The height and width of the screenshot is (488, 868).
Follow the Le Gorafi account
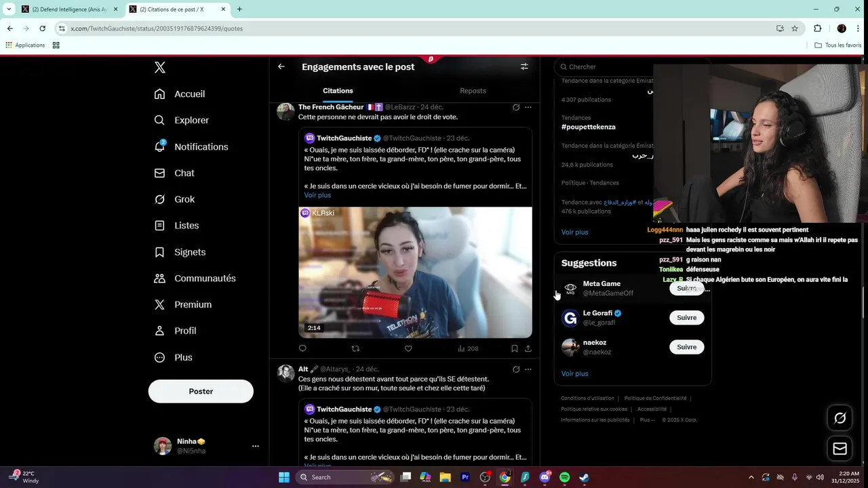pos(686,317)
